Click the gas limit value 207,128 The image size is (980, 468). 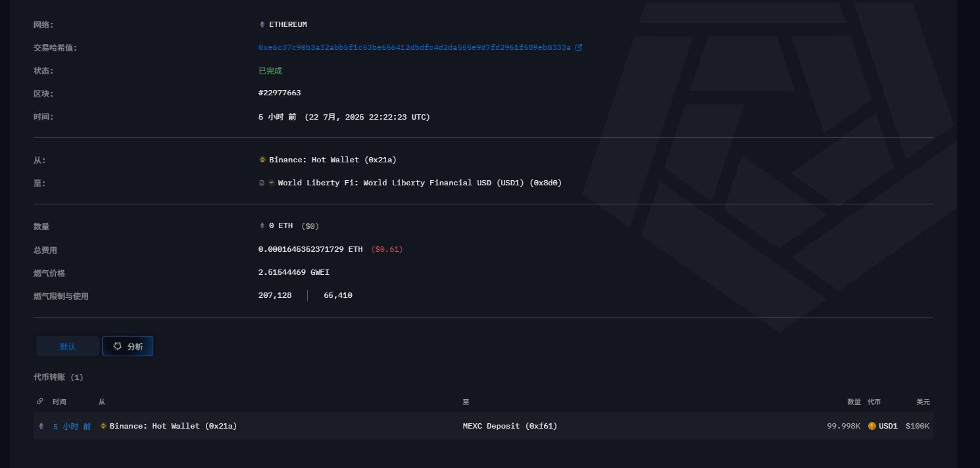[275, 295]
